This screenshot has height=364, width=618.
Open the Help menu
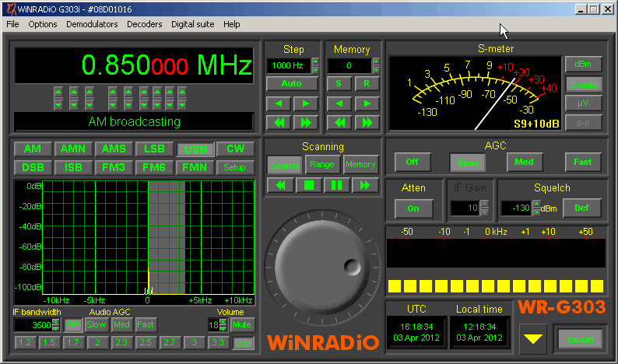232,24
